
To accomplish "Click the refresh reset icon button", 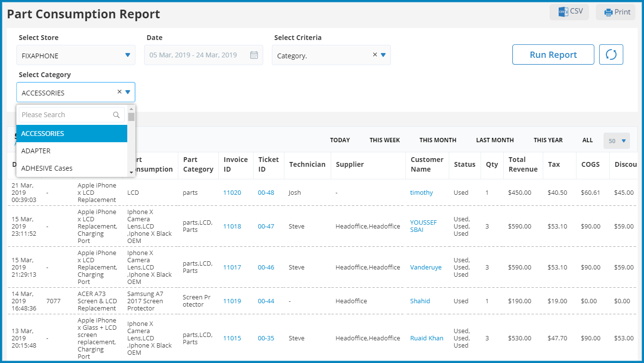I will tap(611, 54).
